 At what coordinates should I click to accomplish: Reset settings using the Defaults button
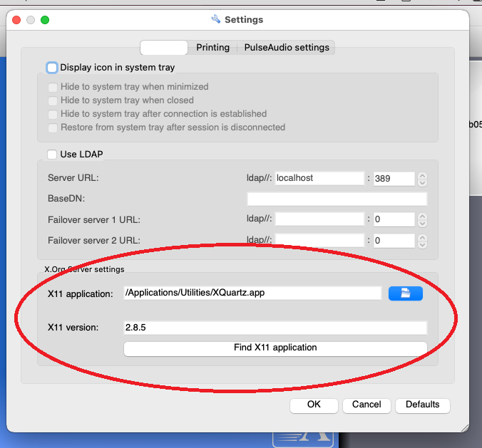tap(422, 405)
